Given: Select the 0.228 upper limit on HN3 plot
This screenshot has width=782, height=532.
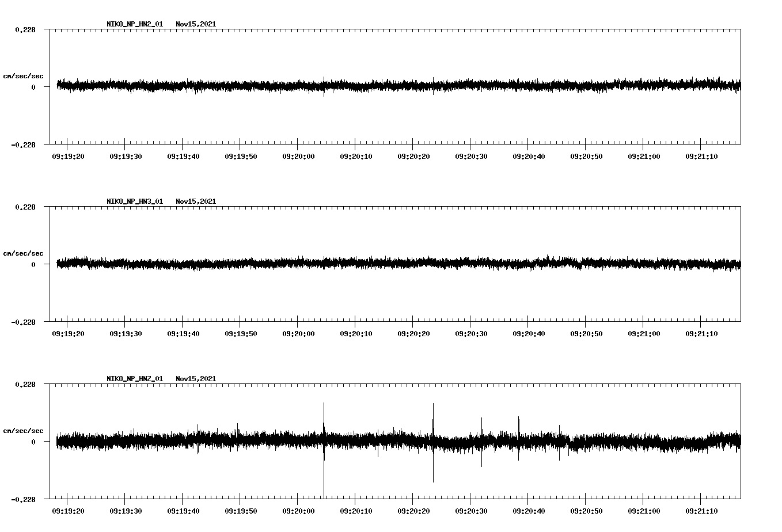Looking at the screenshot, I should [x=25, y=207].
